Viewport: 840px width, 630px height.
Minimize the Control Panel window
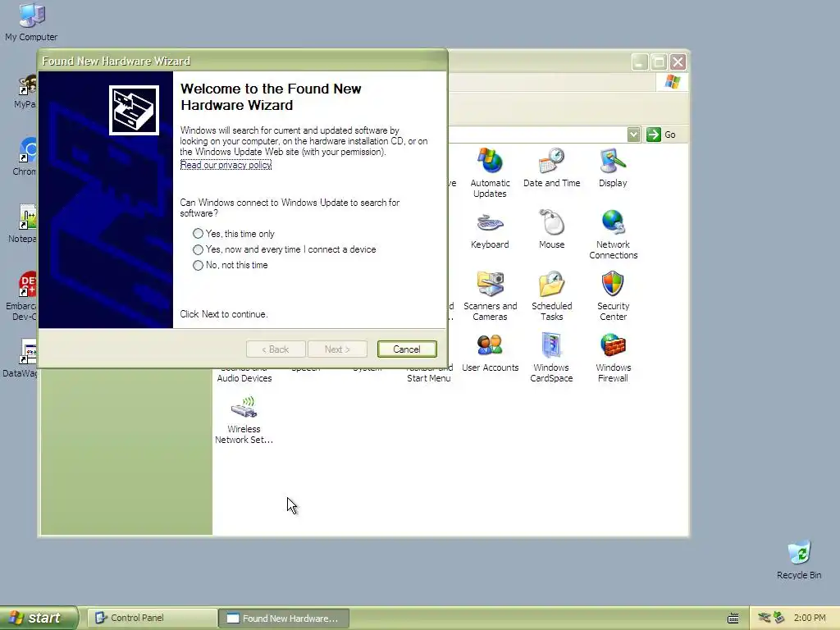click(x=639, y=62)
